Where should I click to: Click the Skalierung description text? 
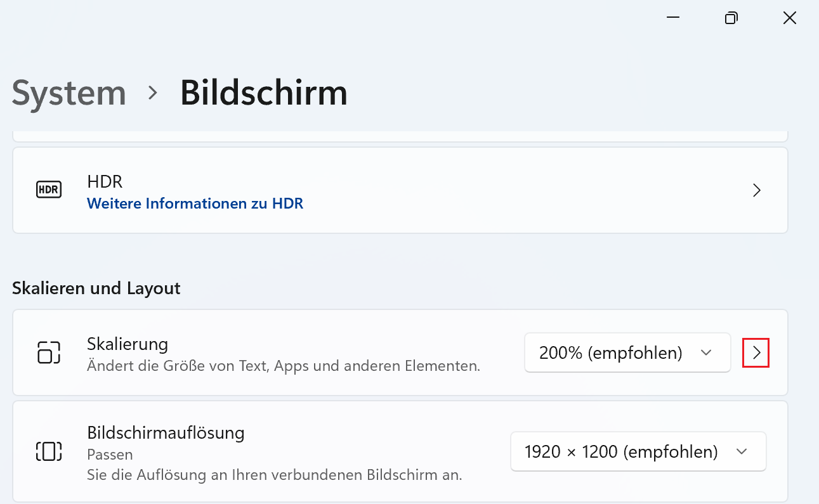283,366
